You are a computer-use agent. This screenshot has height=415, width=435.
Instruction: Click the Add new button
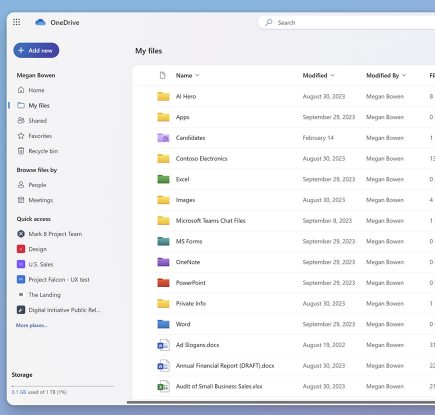click(36, 50)
